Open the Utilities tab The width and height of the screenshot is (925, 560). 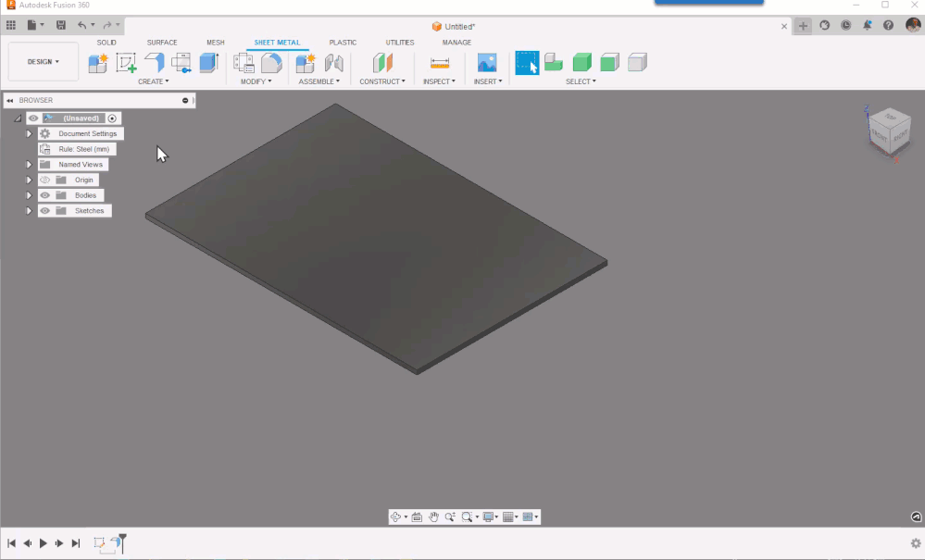pos(400,43)
